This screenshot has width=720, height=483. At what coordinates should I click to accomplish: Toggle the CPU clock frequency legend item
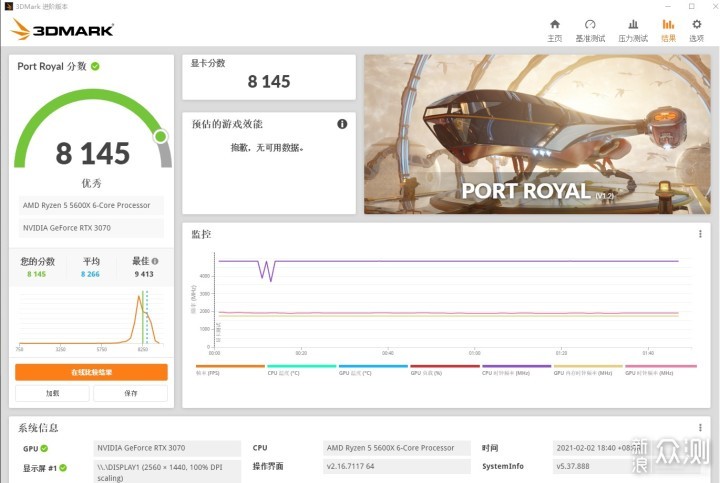tap(517, 370)
